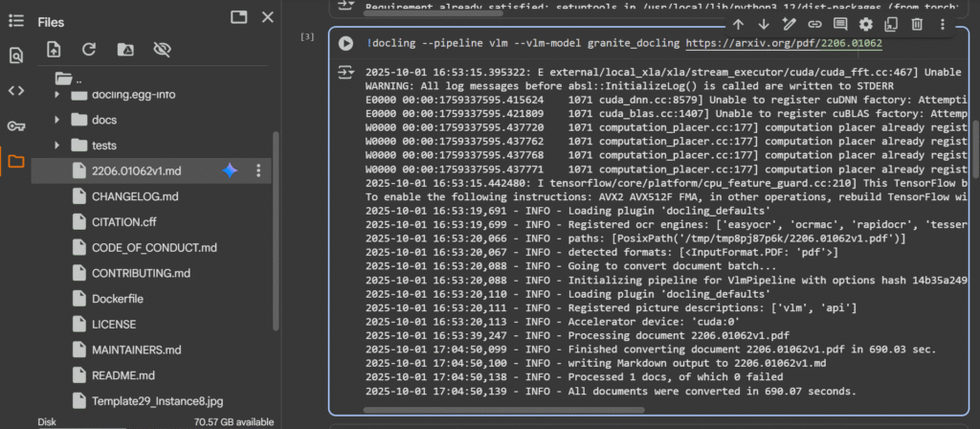
Task: Select README.md in the file list
Action: click(x=122, y=375)
